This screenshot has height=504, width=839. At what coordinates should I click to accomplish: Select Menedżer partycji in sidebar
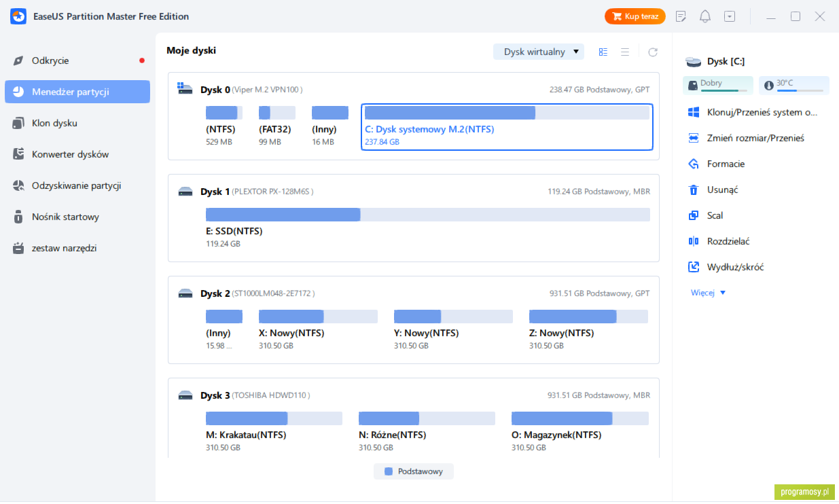[77, 92]
